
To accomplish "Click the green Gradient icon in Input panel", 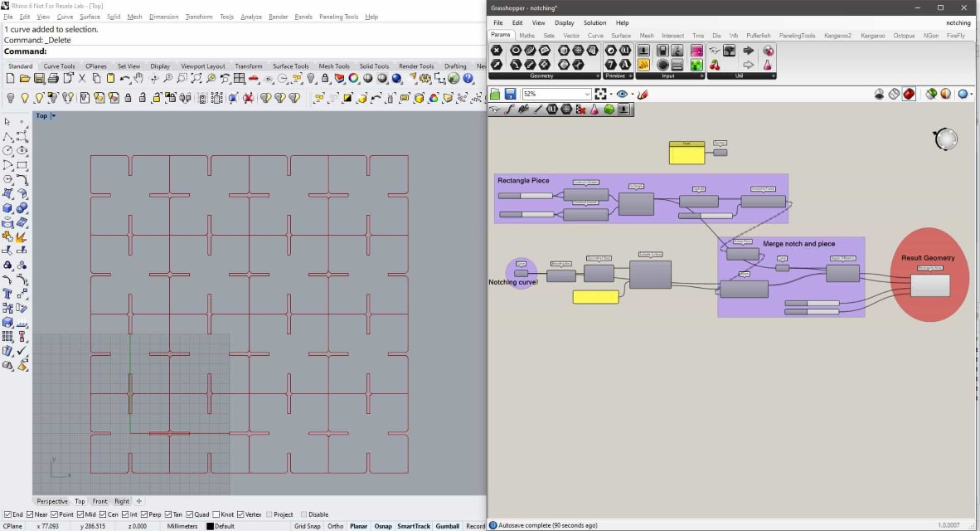I will pos(696,65).
